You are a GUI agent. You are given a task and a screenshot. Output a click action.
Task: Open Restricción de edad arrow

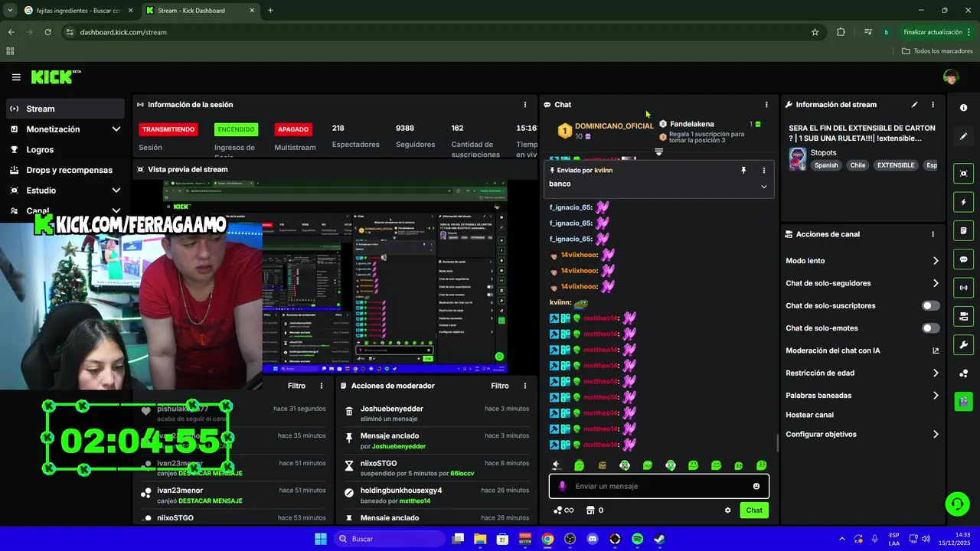click(x=936, y=373)
